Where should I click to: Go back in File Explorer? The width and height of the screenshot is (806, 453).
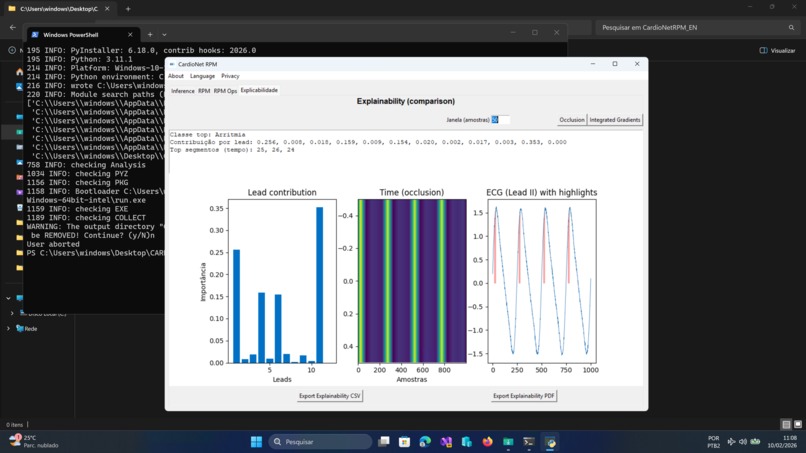coord(13,28)
